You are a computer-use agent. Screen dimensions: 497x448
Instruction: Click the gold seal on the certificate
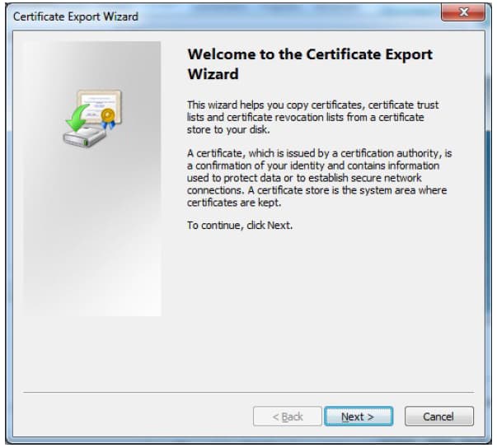tap(107, 114)
